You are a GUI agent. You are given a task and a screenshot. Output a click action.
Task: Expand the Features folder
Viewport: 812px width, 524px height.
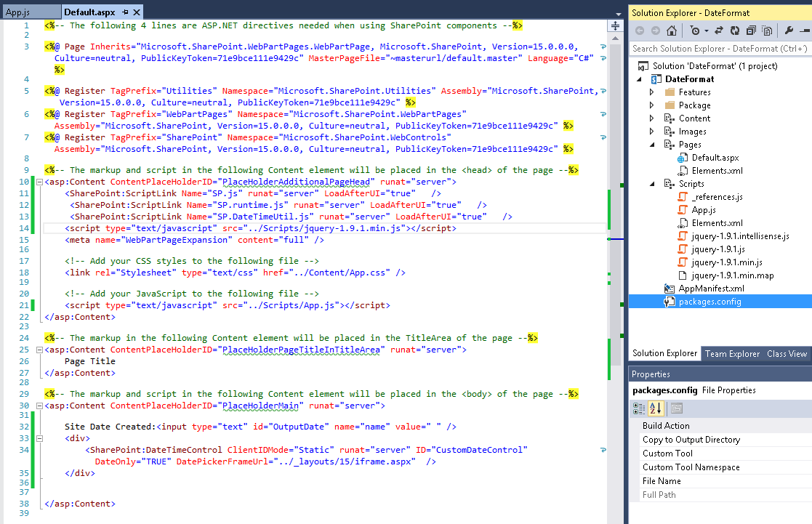(652, 92)
